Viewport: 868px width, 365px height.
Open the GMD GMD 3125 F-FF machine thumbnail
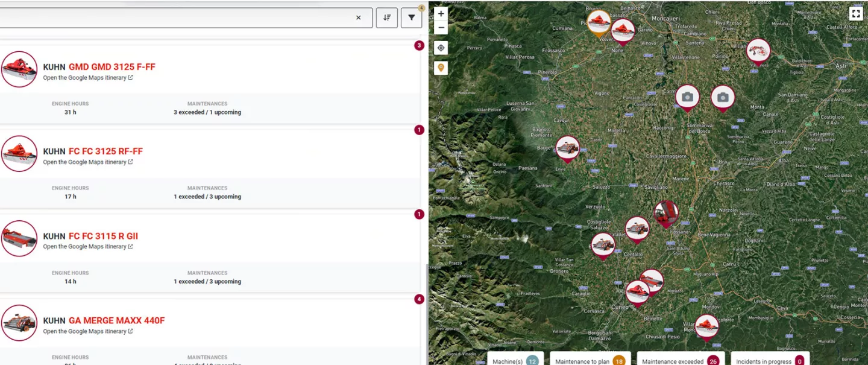(19, 69)
